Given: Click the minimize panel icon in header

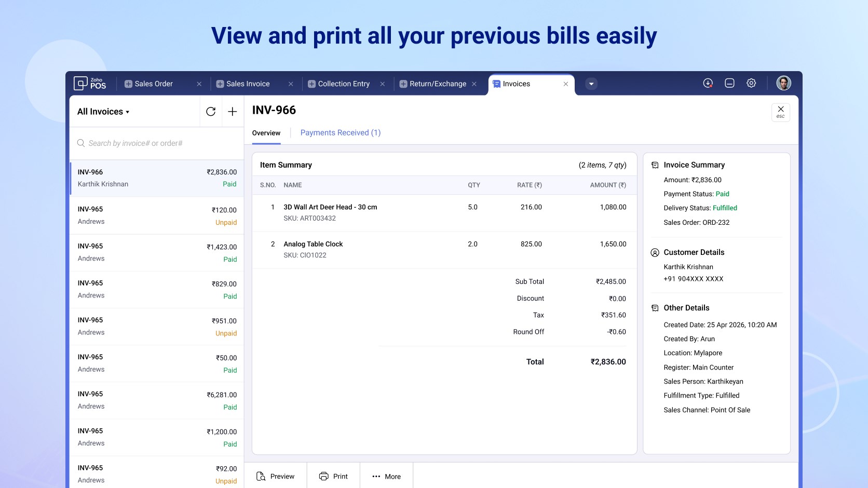Looking at the screenshot, I should [x=729, y=83].
